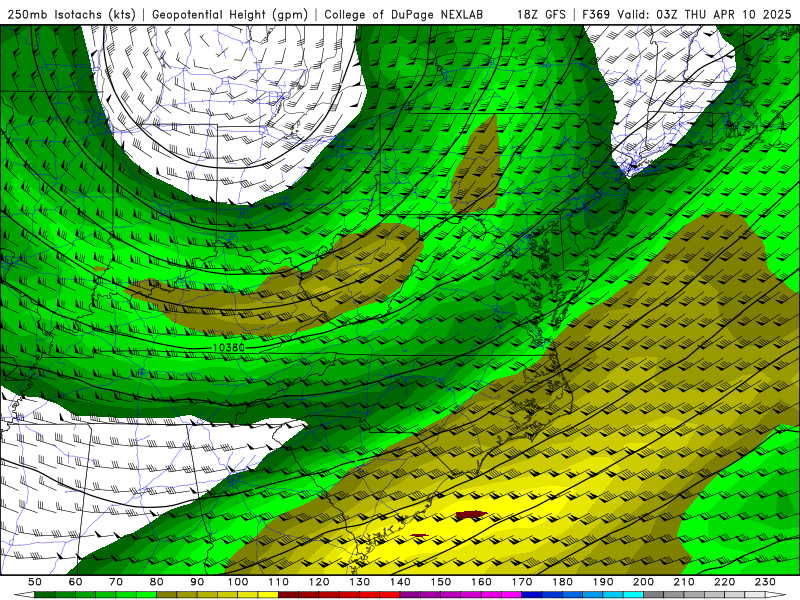Click the 210 value on the color scale
The height and width of the screenshot is (600, 800).
(x=684, y=582)
